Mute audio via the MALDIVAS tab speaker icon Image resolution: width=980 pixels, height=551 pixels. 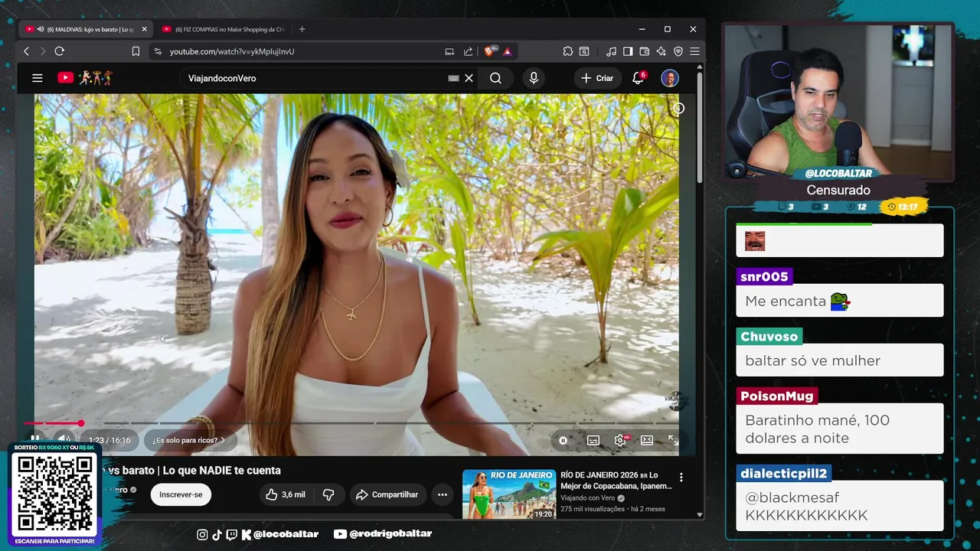(41, 29)
